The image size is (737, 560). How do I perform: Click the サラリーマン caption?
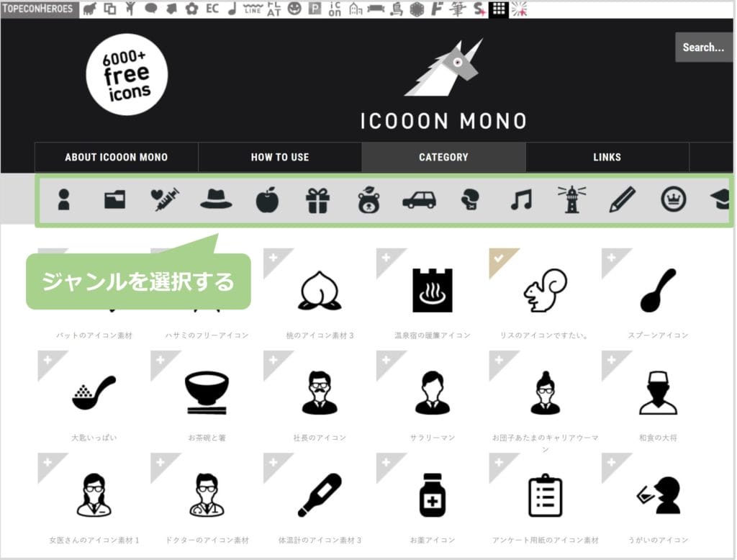433,438
